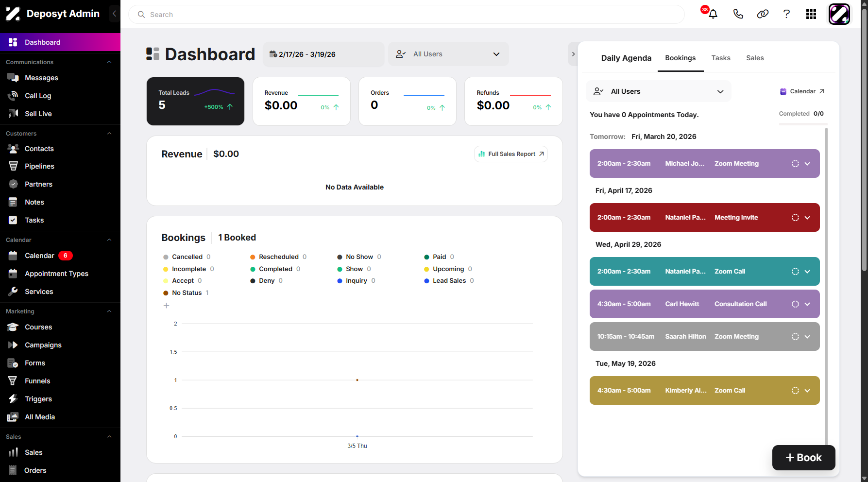Open the dashboard All Users dropdown
The height and width of the screenshot is (482, 868).
pyautogui.click(x=448, y=54)
